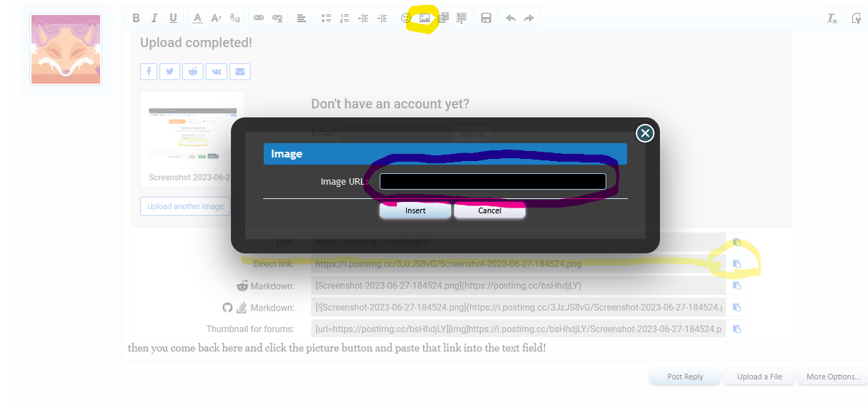Insert an ordered numbered list
The width and height of the screenshot is (868, 403).
point(345,18)
